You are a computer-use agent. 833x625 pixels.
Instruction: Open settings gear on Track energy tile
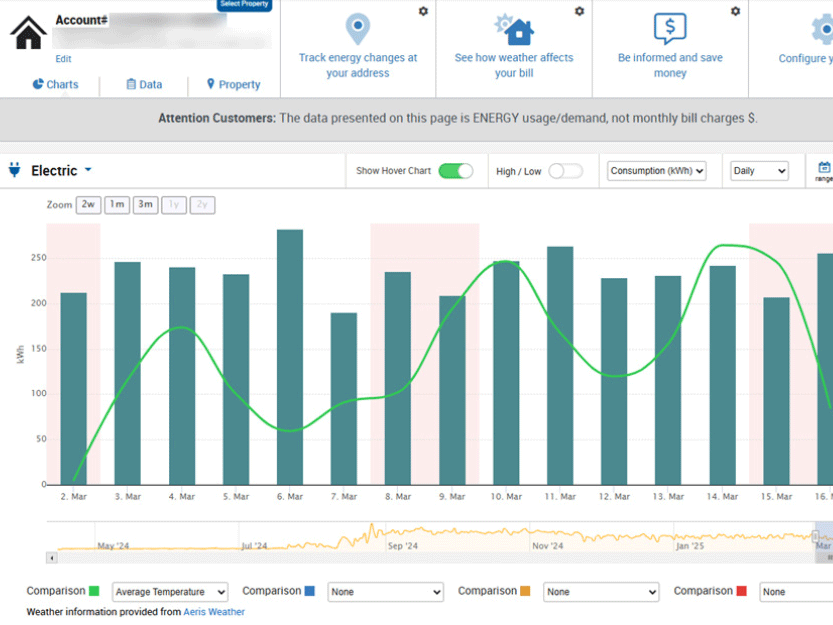pyautogui.click(x=423, y=11)
